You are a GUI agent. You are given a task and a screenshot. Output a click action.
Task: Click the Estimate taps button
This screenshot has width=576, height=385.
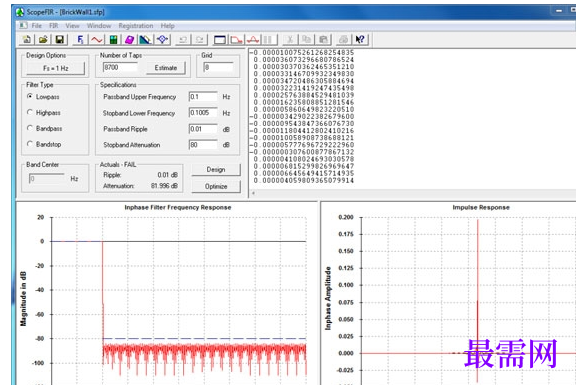pyautogui.click(x=166, y=68)
